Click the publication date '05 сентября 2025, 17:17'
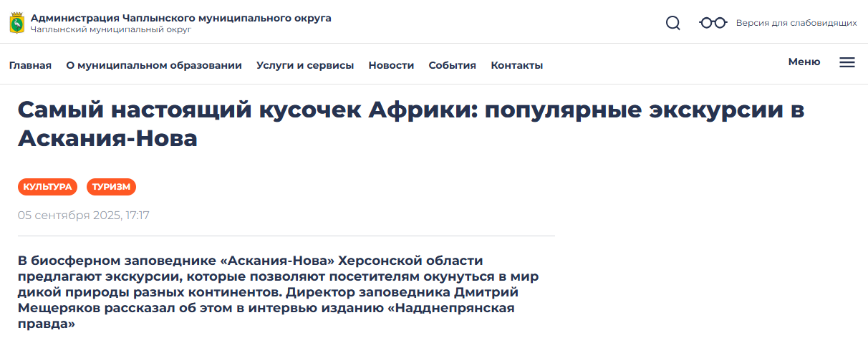 point(83,216)
